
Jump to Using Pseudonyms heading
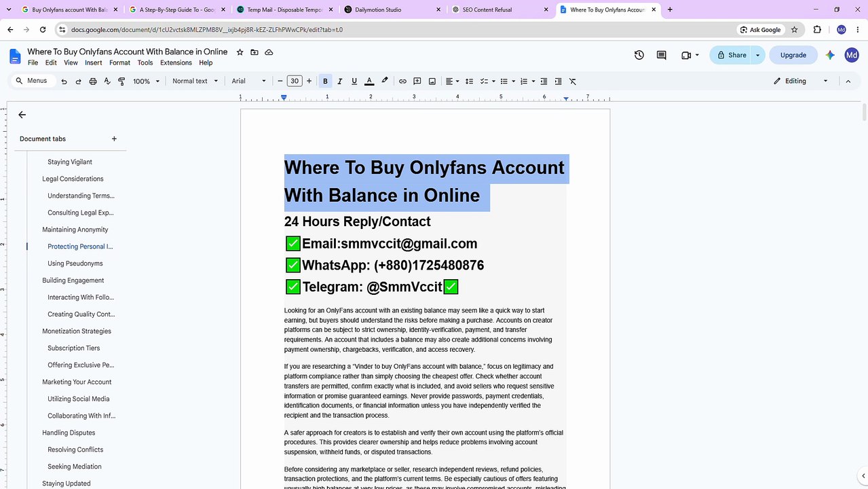click(x=75, y=264)
